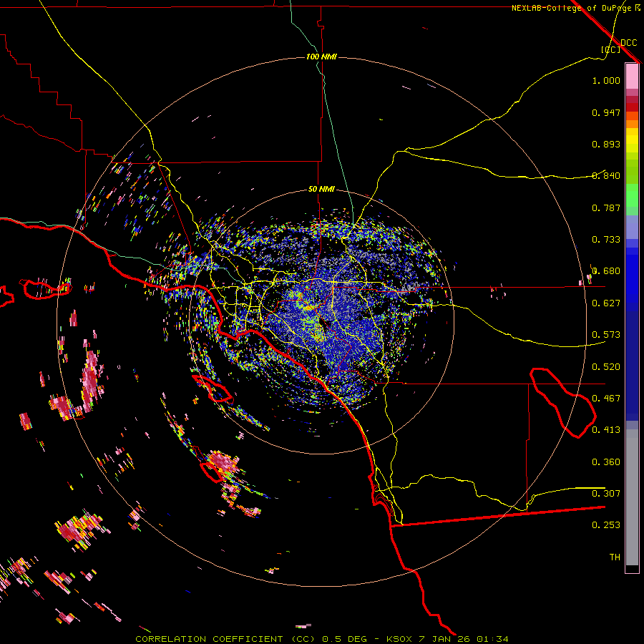Pick the light pink top segment of color scale
Image resolution: width=644 pixels, height=644 pixels.
tap(632, 77)
